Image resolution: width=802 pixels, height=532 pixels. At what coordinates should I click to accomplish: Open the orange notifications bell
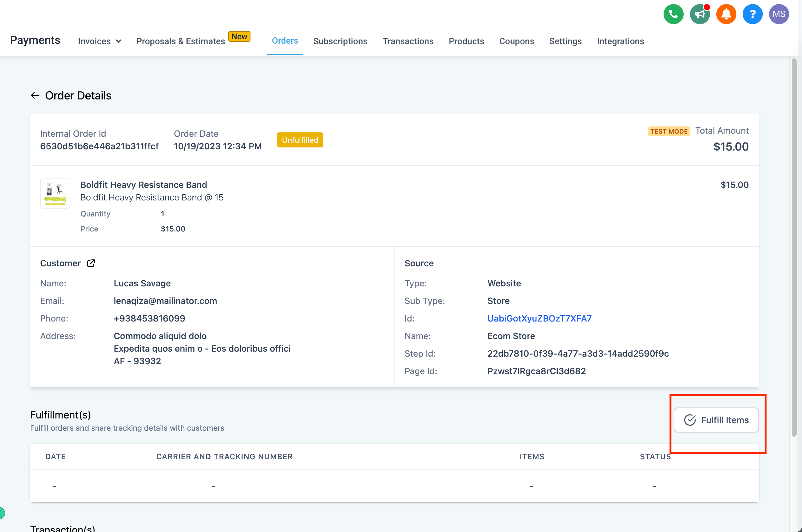tap(726, 14)
